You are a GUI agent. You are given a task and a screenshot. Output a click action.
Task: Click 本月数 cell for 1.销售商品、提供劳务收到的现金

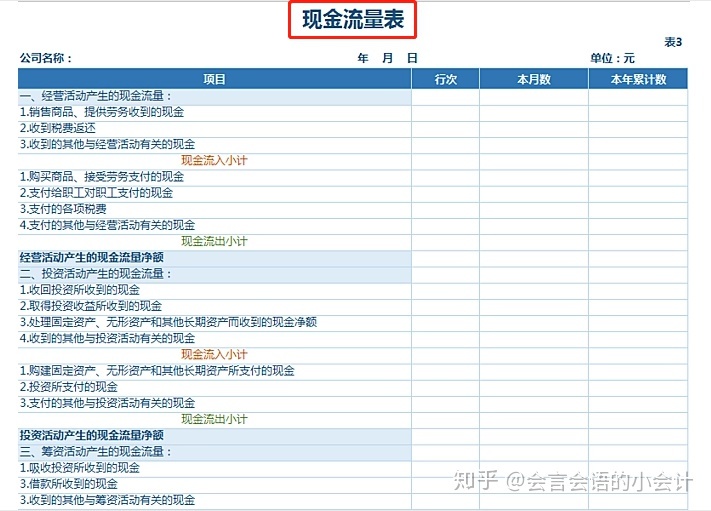[x=534, y=113]
